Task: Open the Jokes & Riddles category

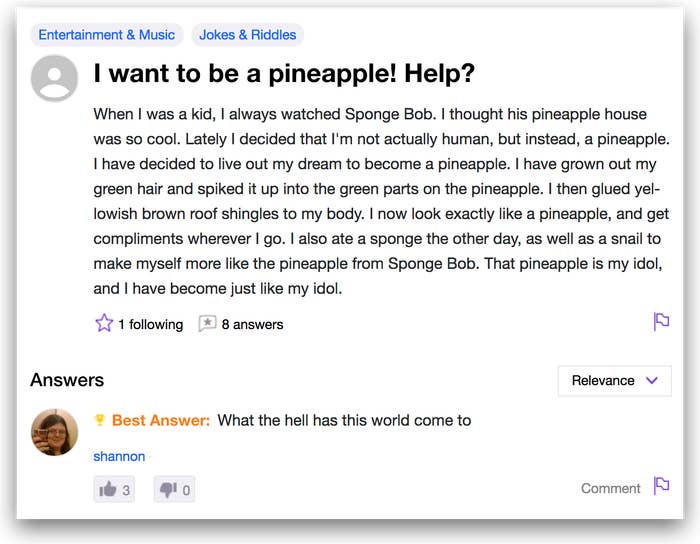Action: pyautogui.click(x=248, y=35)
